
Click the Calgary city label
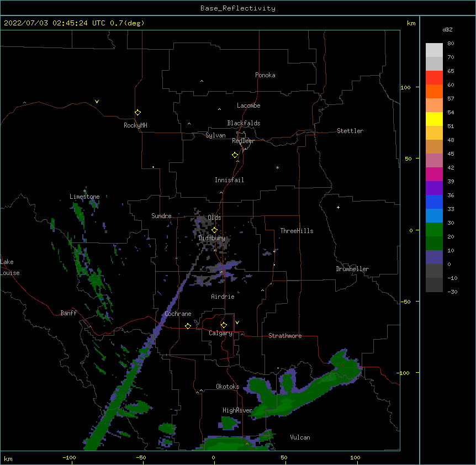220,333
